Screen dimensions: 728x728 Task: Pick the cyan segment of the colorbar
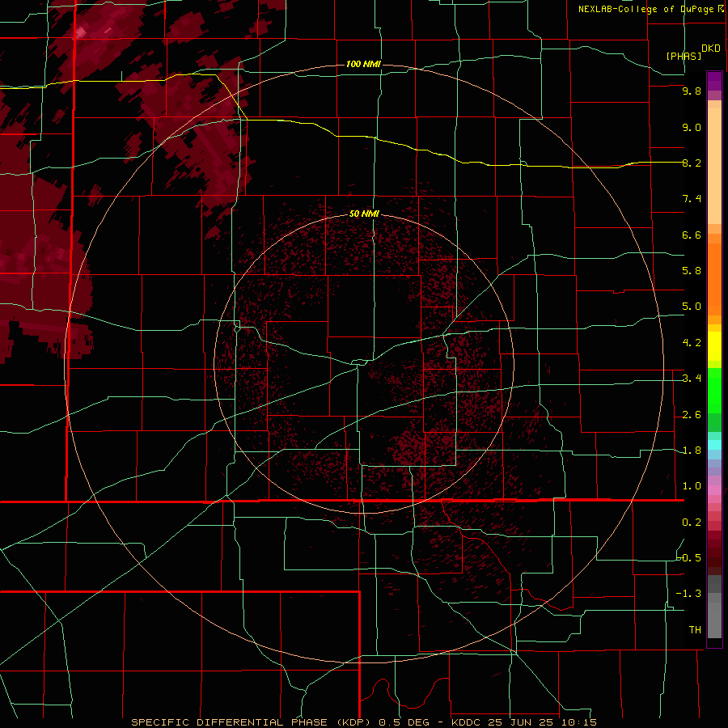click(x=714, y=445)
